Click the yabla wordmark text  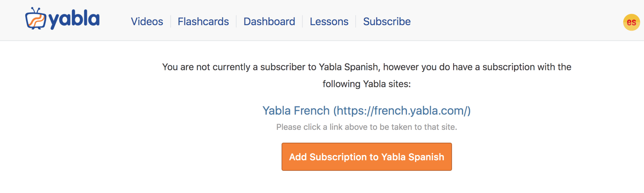pyautogui.click(x=74, y=19)
